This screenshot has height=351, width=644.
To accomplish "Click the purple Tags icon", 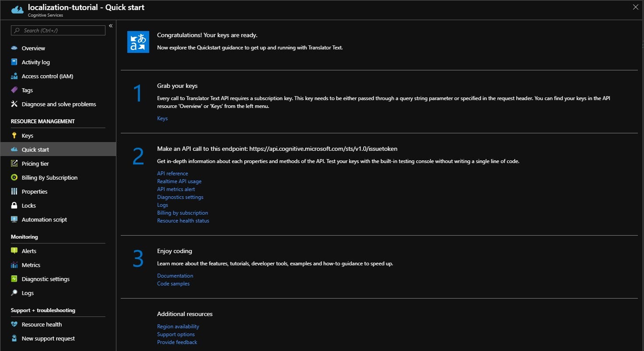I will point(14,90).
